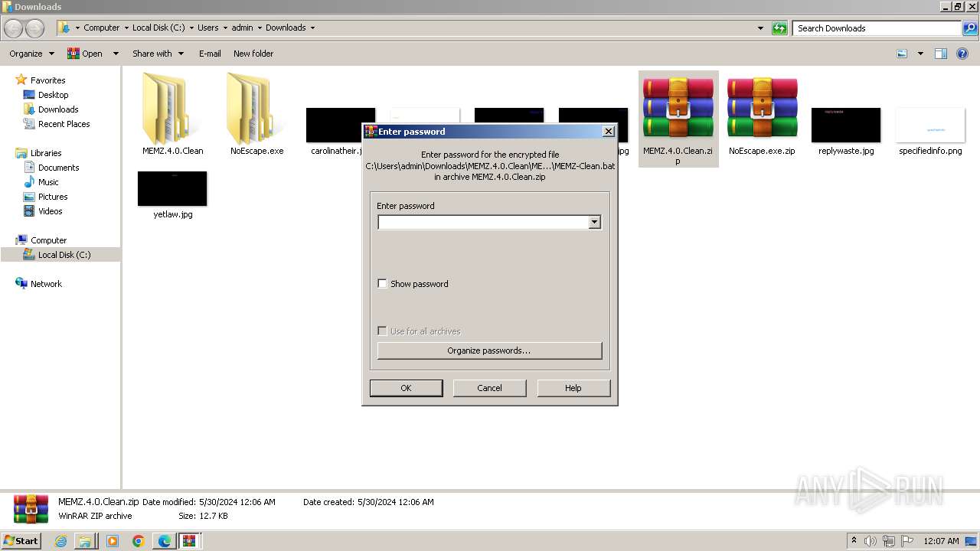Expand the views options dropdown arrow

(x=920, y=54)
